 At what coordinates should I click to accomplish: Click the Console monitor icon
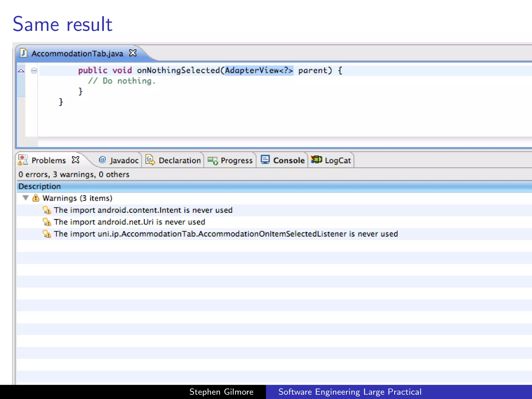click(x=265, y=159)
